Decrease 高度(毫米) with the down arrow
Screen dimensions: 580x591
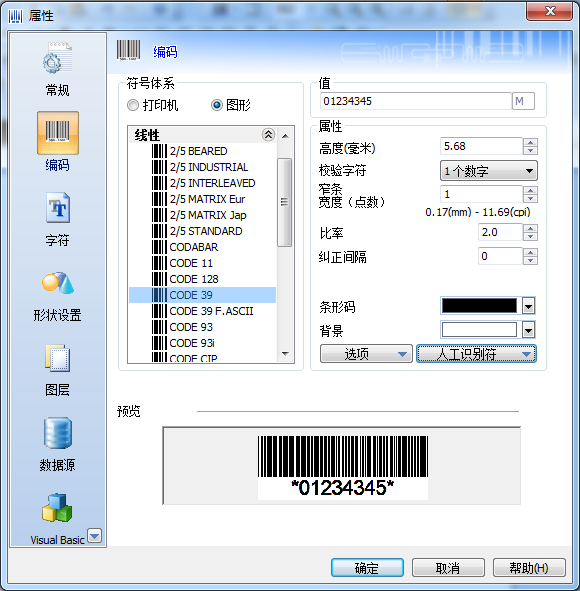[x=530, y=150]
